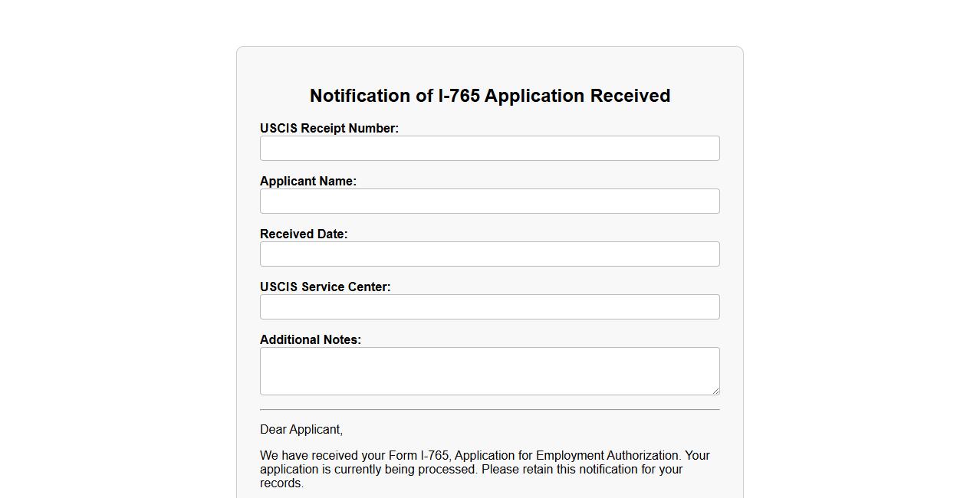The image size is (980, 498).
Task: Click the horizontal divider below Additional Notes
Action: 489,410
